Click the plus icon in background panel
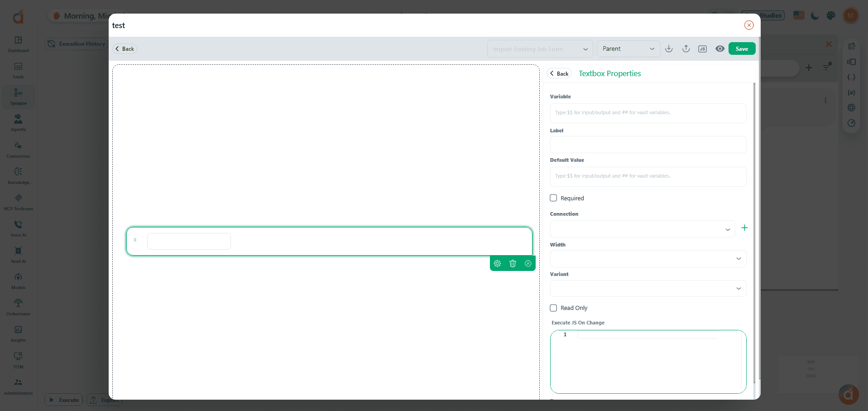 point(809,68)
